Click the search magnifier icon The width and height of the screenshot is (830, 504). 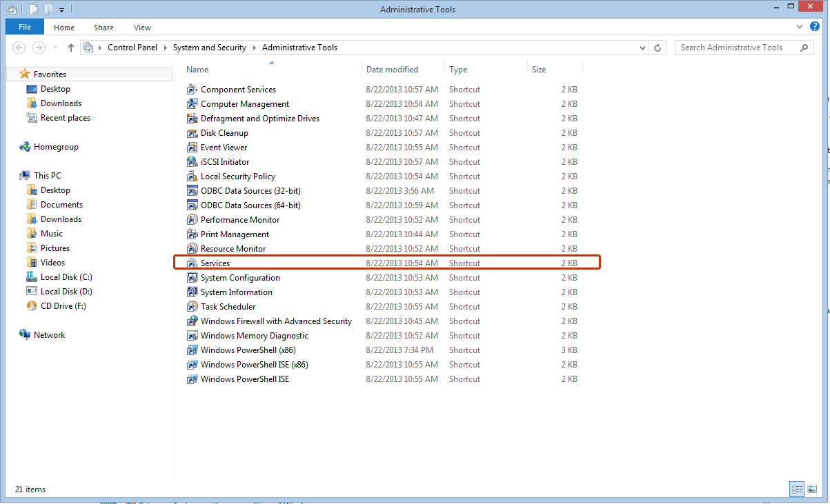click(804, 48)
